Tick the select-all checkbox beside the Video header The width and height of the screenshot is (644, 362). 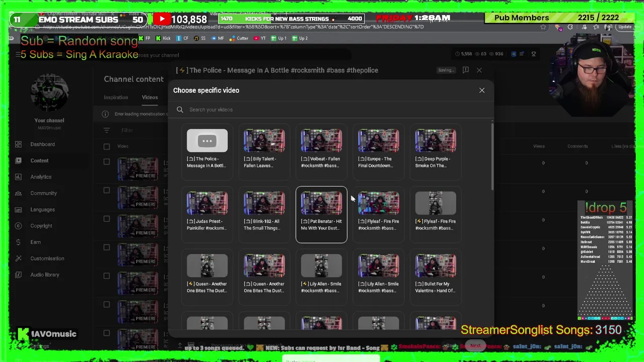pos(106,146)
